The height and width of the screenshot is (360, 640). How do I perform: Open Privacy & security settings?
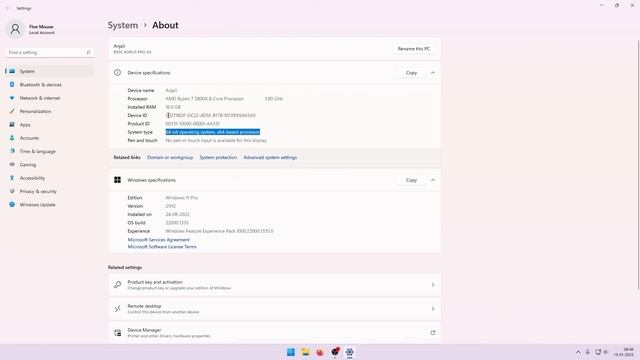pos(50,191)
